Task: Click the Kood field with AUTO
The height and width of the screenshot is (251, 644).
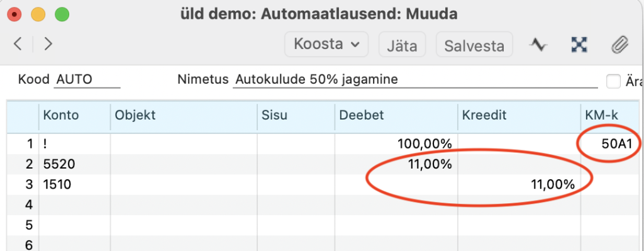Action: [87, 80]
